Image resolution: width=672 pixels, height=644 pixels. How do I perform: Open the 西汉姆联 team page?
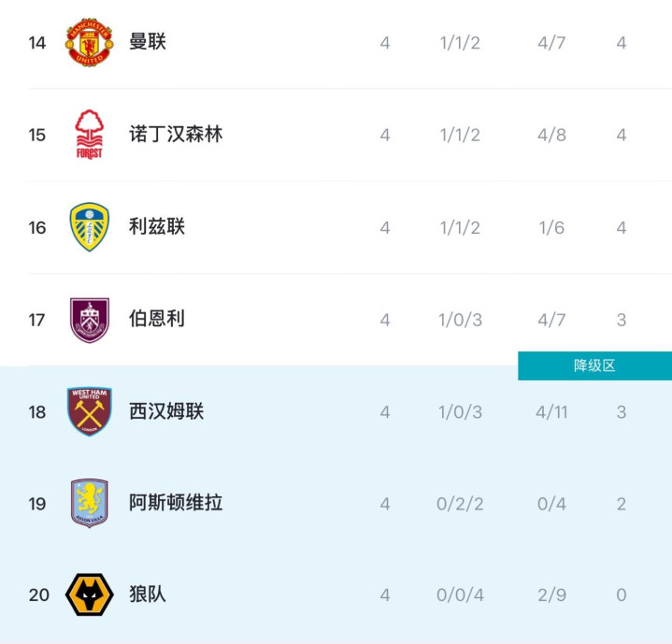pyautogui.click(x=166, y=411)
